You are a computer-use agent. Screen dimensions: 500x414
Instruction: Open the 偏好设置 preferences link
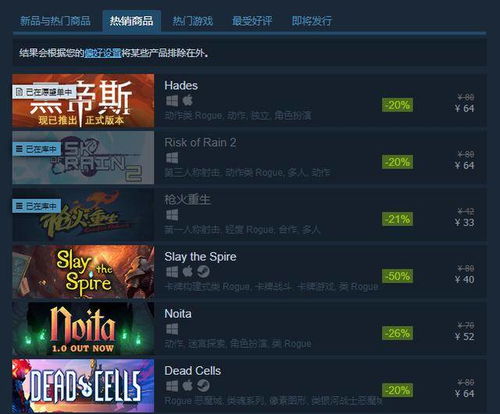(102, 53)
